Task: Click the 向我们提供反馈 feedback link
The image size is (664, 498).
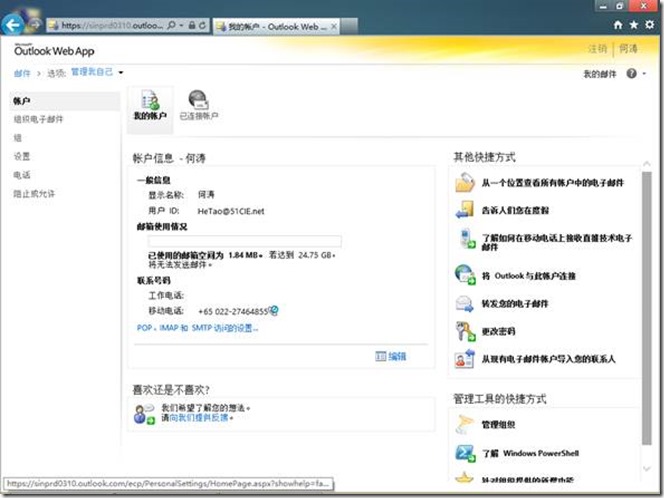Action: 199,418
